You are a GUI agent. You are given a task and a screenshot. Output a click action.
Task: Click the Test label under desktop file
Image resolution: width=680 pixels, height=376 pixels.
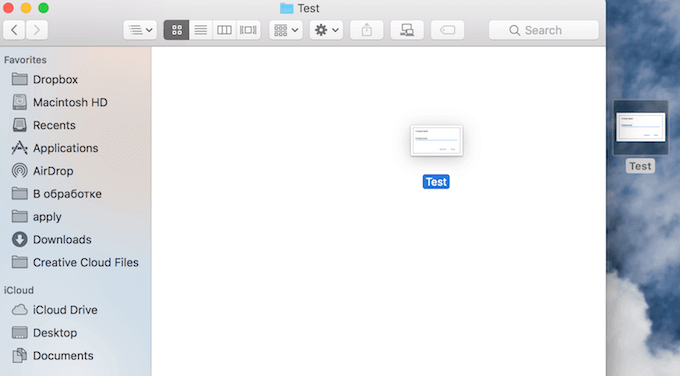coord(640,166)
